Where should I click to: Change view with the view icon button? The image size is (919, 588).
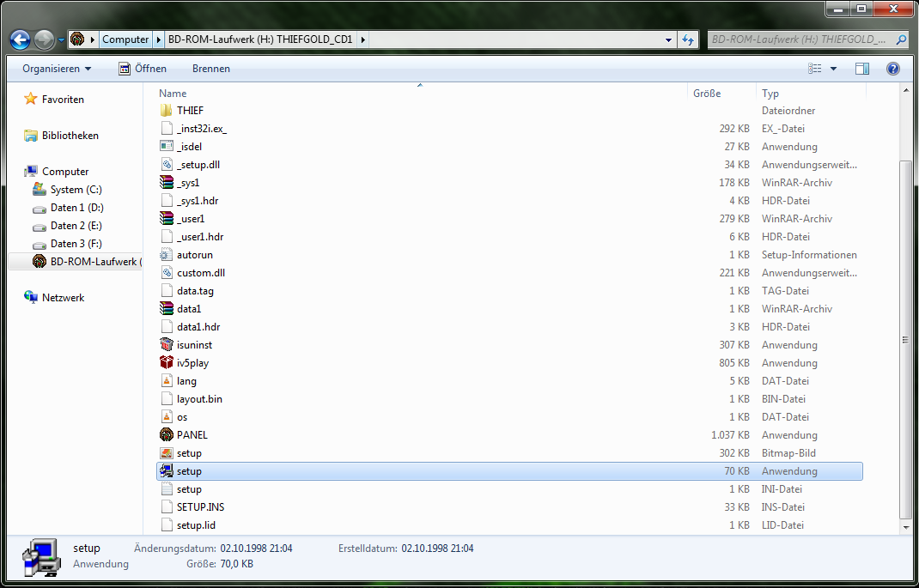click(815, 69)
